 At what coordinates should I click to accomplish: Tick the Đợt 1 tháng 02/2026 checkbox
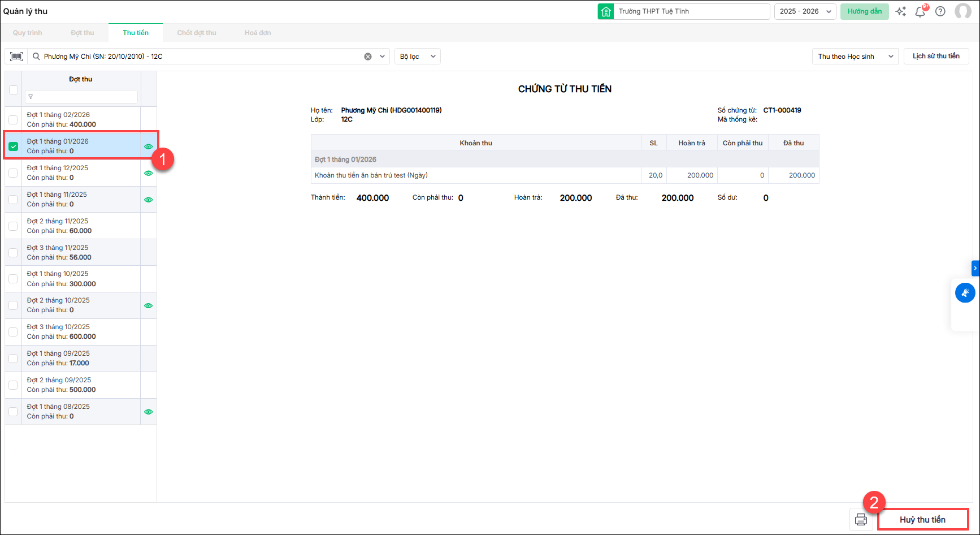pos(14,120)
